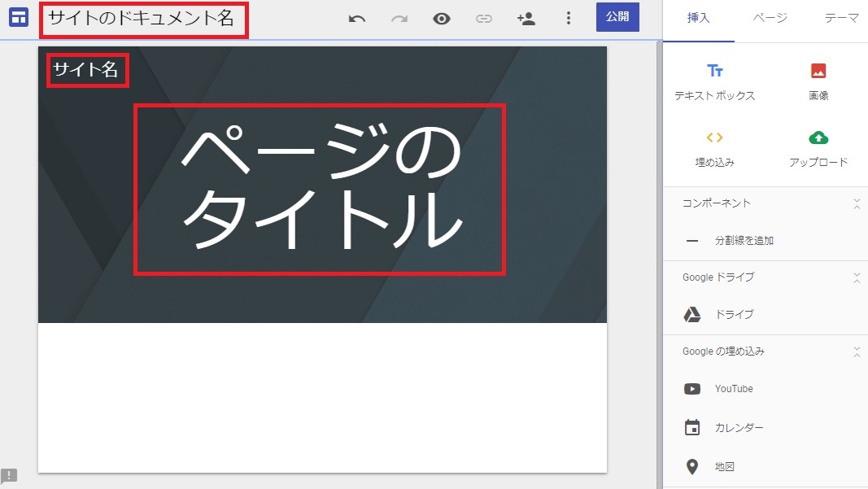The width and height of the screenshot is (868, 489).
Task: Click the feedback exclamation icon
Action: pos(9,476)
